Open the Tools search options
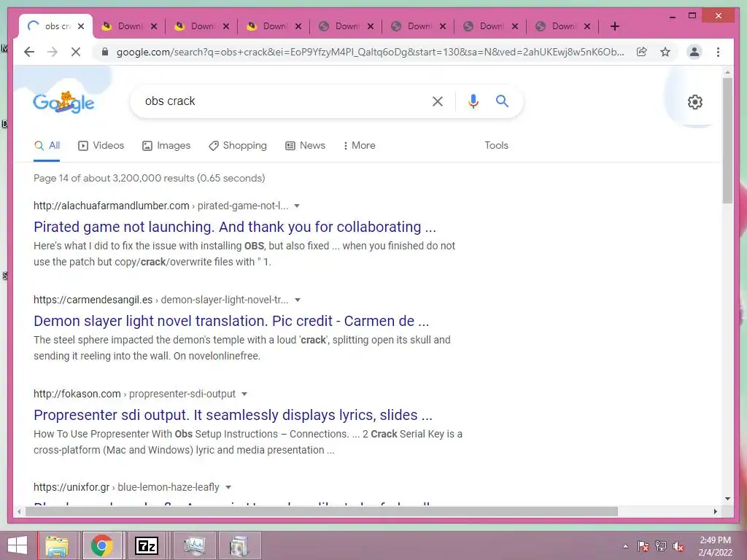The image size is (747, 560). (496, 146)
